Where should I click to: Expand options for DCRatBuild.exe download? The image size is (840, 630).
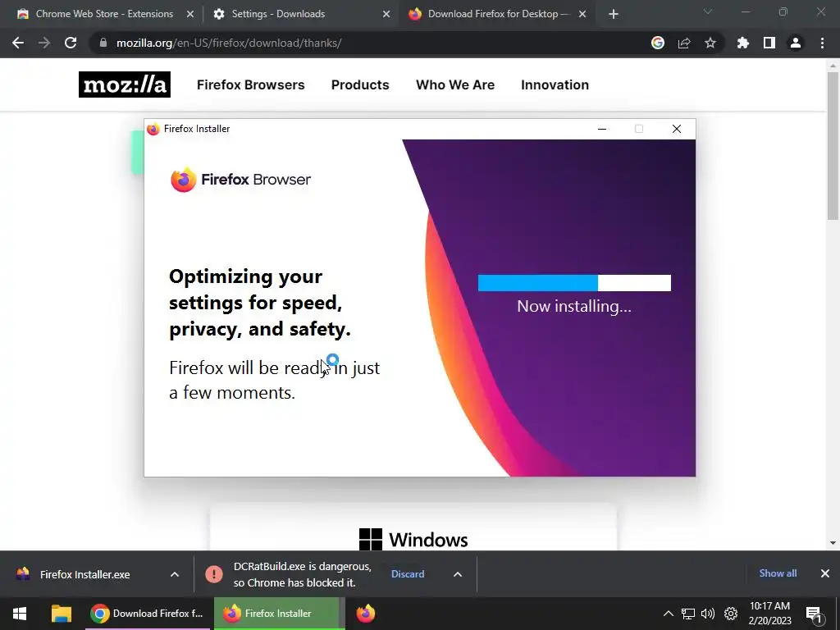coord(458,574)
